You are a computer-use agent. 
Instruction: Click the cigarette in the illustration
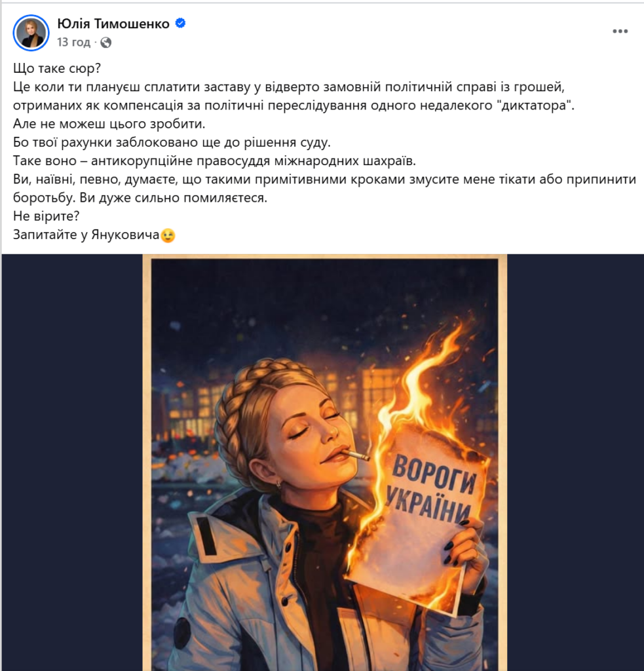[356, 455]
